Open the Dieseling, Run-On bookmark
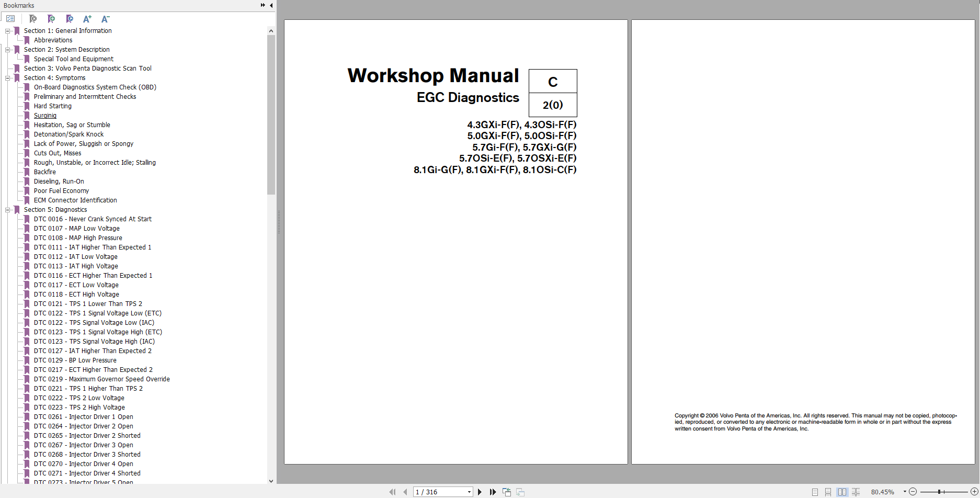980x498 pixels. point(59,182)
